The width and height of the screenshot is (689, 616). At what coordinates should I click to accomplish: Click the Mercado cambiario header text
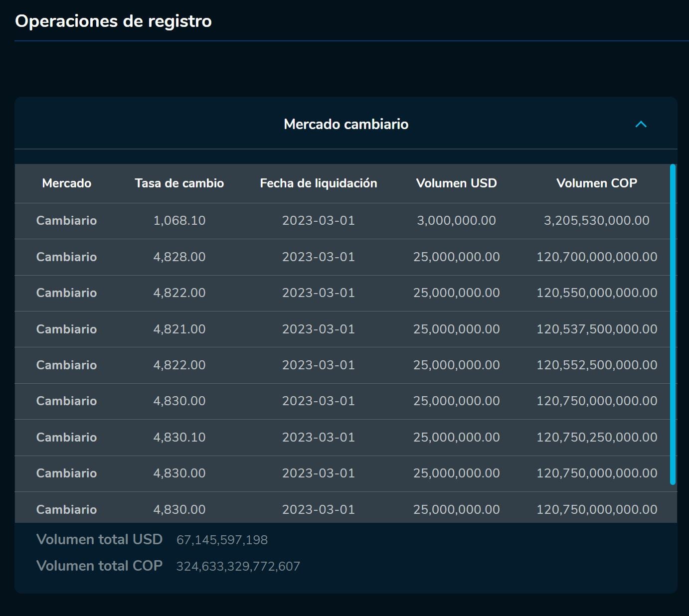point(346,125)
